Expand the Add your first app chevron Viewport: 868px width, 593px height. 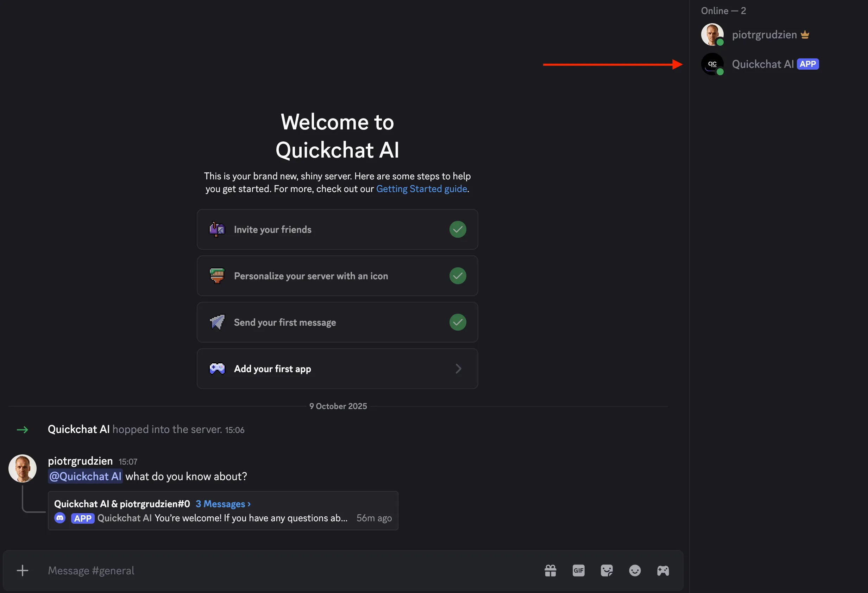pyautogui.click(x=458, y=369)
